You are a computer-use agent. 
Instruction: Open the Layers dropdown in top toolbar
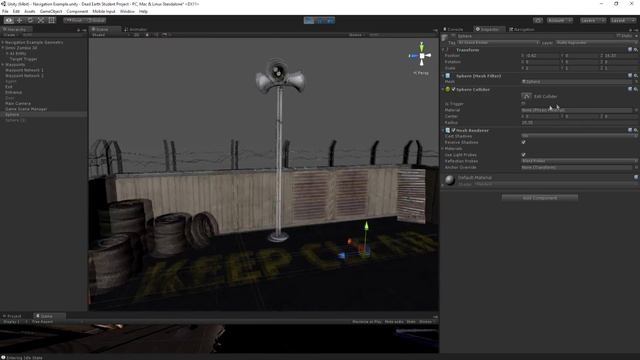(x=592, y=20)
